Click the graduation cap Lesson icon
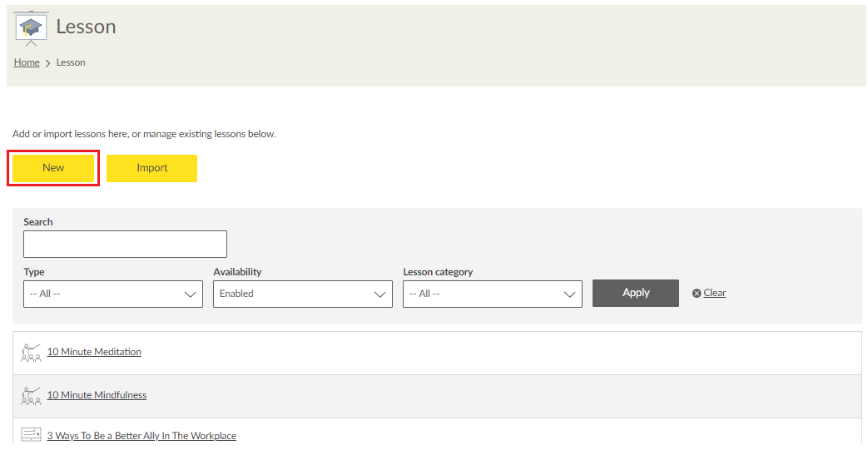The height and width of the screenshot is (455, 868). (32, 27)
